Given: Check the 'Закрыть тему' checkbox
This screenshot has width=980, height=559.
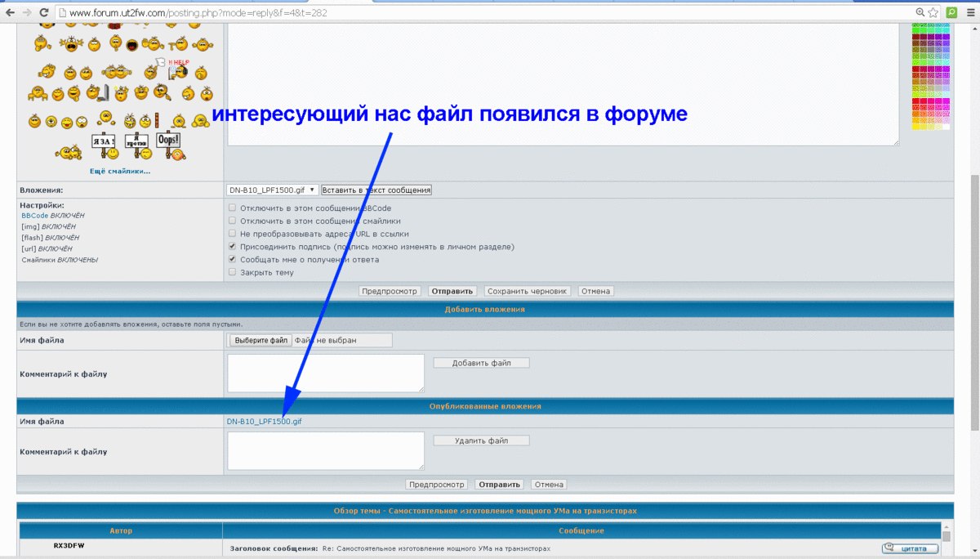Looking at the screenshot, I should (233, 272).
